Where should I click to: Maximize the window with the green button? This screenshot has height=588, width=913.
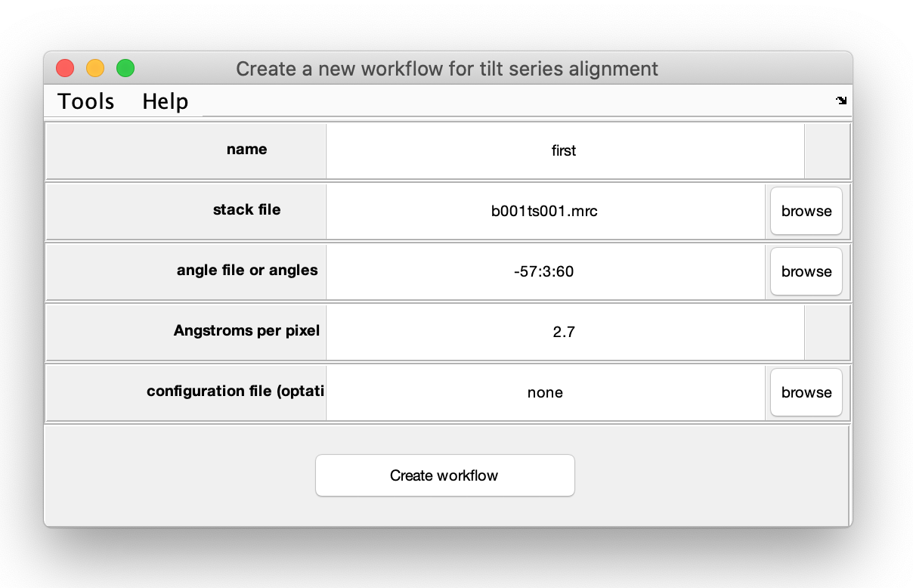coord(125,69)
